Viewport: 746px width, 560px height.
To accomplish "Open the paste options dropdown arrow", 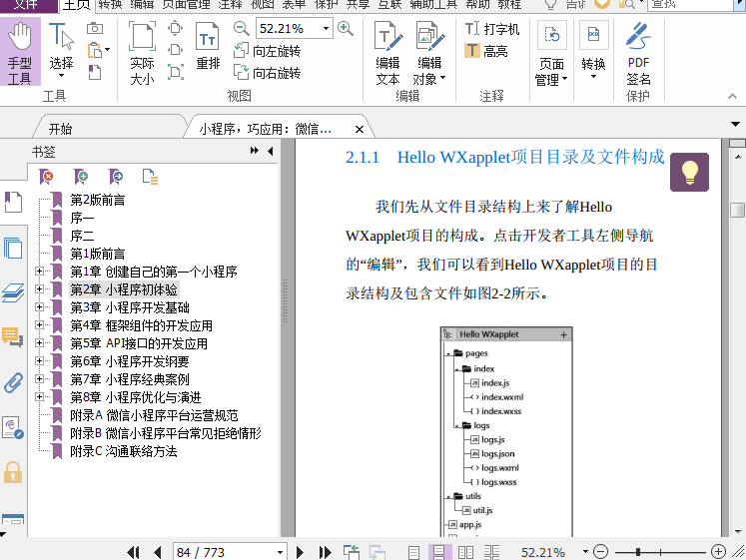I will pyautogui.click(x=108, y=50).
